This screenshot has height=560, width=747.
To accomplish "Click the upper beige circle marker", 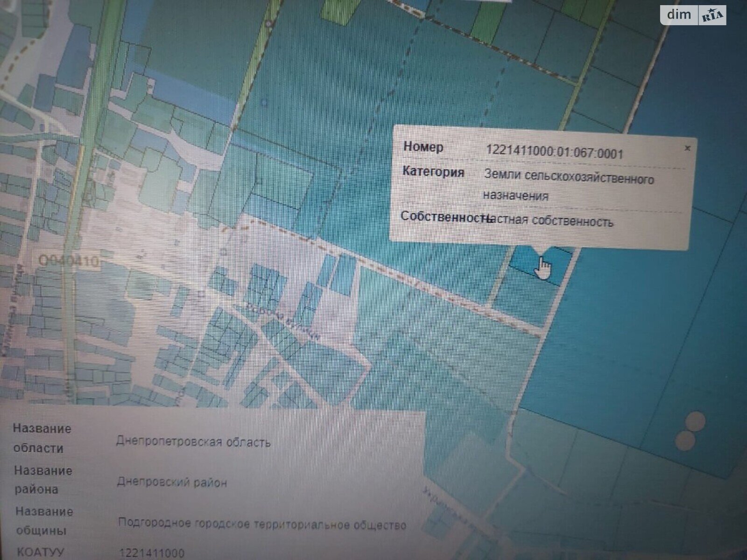I will click(696, 421).
